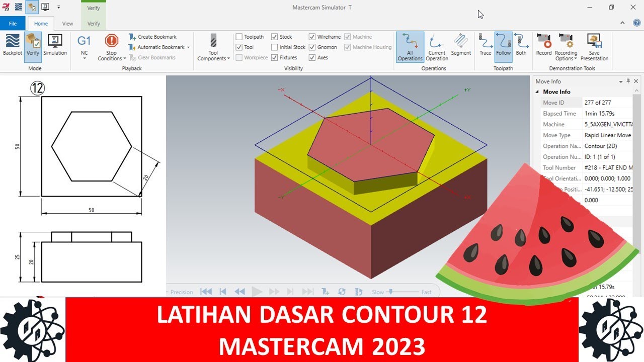The width and height of the screenshot is (644, 362).
Task: Open Move Info panel options arrow
Action: (x=620, y=81)
